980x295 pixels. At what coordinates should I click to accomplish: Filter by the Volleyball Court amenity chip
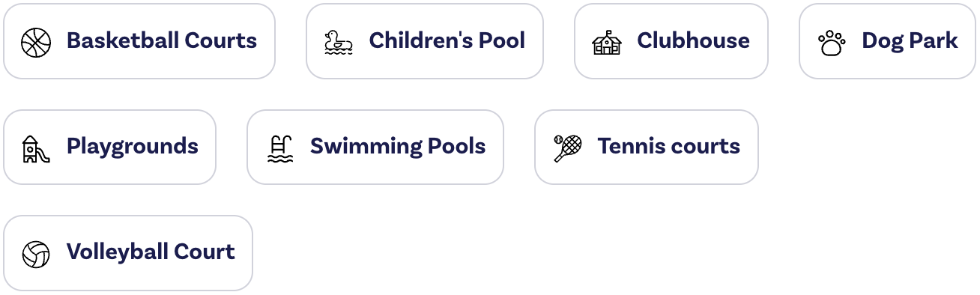[128, 253]
